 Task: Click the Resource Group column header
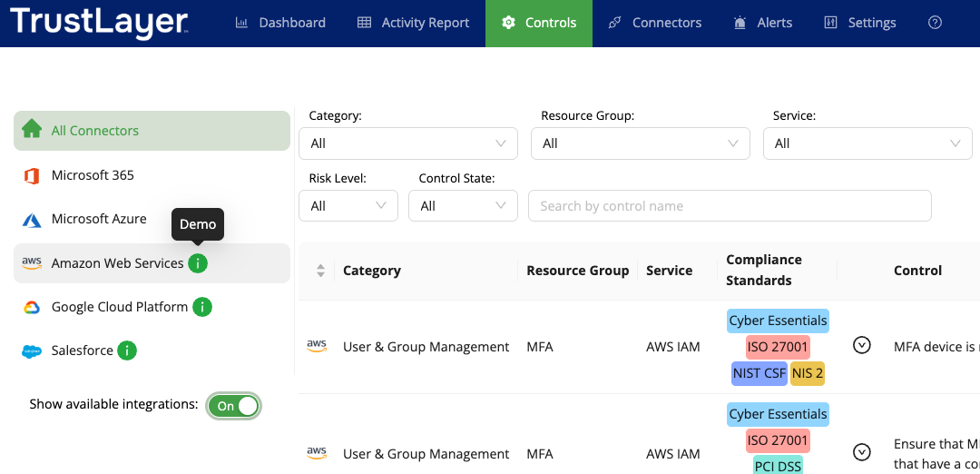(577, 271)
